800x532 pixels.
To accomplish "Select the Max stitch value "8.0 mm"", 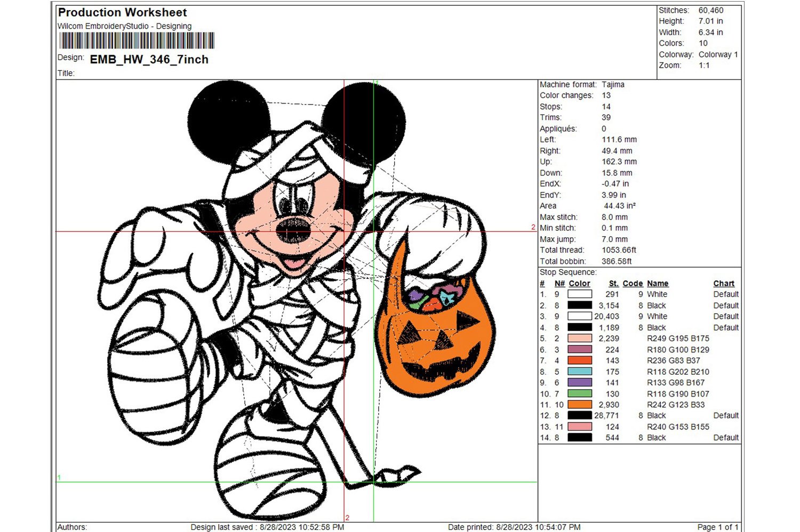I will (615, 217).
